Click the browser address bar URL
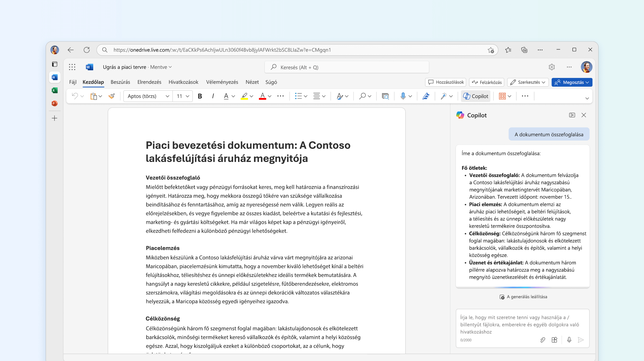The height and width of the screenshot is (361, 644). [222, 50]
